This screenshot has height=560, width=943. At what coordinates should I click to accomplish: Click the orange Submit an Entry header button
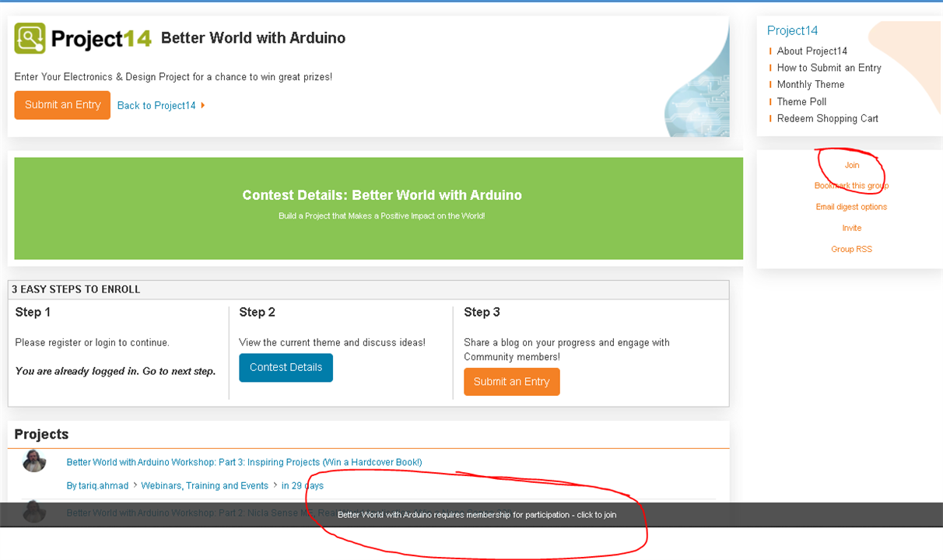click(62, 105)
